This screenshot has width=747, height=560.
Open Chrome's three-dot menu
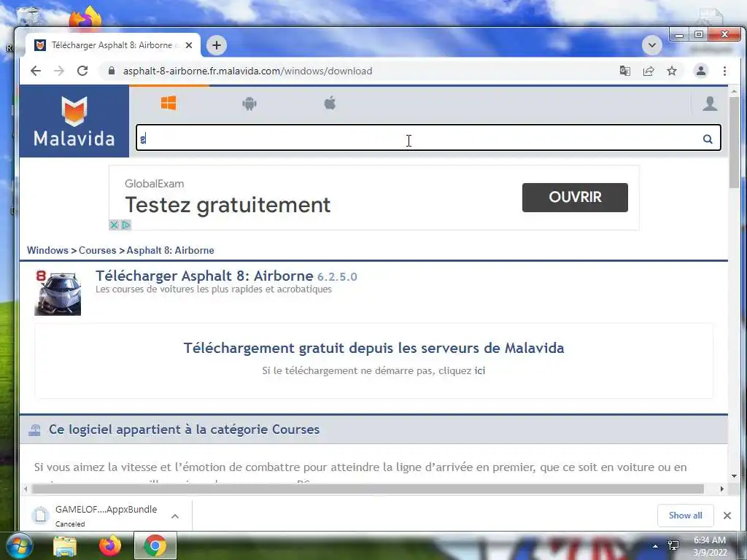(724, 71)
